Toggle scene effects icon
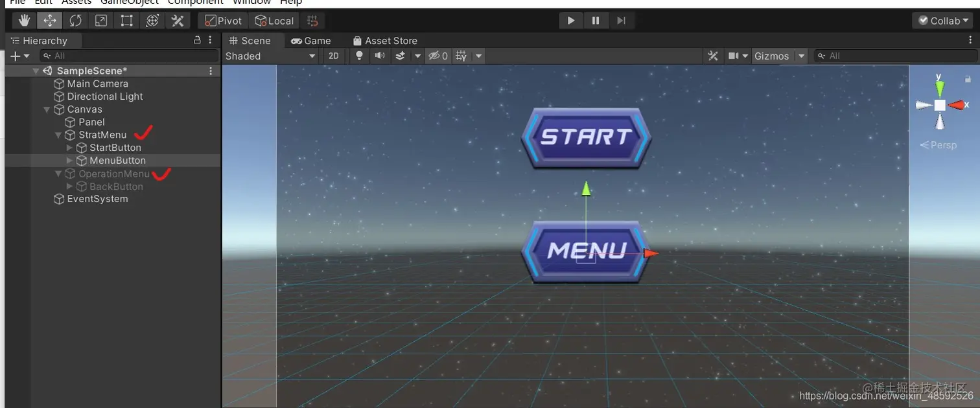Viewport: 980px width, 408px height. pyautogui.click(x=401, y=56)
